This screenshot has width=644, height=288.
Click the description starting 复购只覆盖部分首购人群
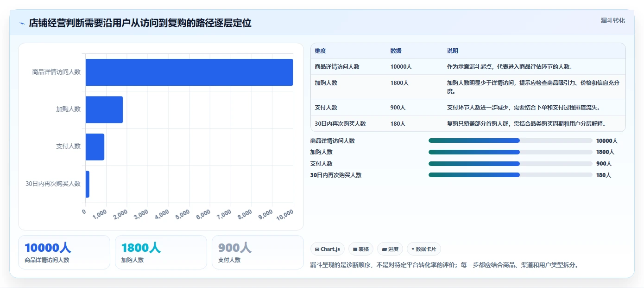tap(526, 124)
